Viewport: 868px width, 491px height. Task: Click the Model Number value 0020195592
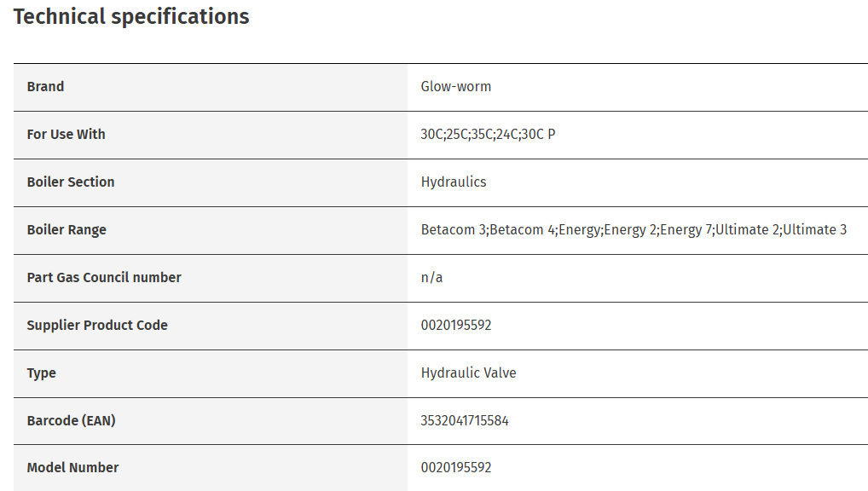(x=456, y=468)
